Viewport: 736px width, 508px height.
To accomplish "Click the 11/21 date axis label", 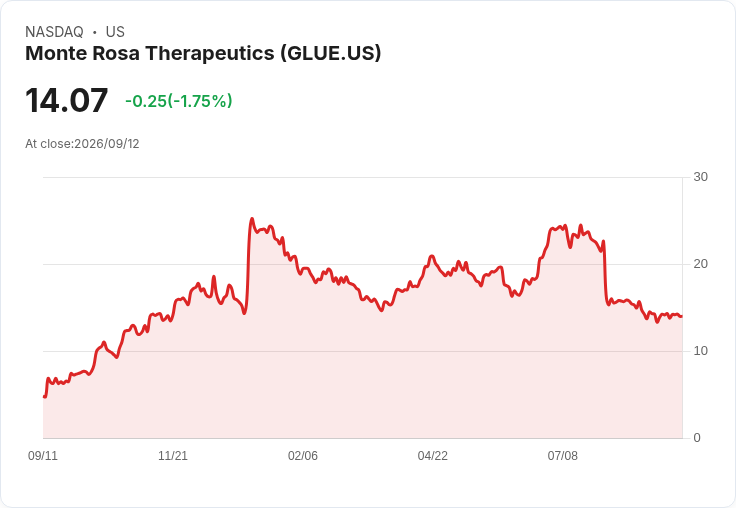I will click(x=173, y=455).
